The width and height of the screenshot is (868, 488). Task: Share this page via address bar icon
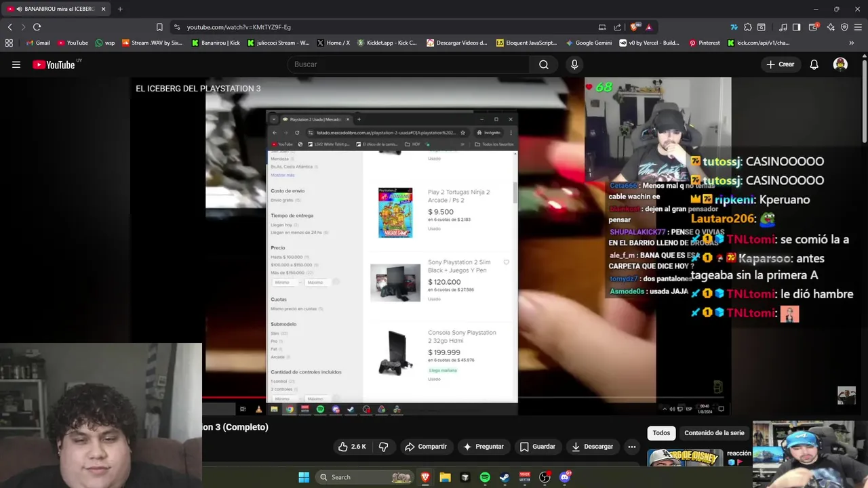[x=617, y=27]
